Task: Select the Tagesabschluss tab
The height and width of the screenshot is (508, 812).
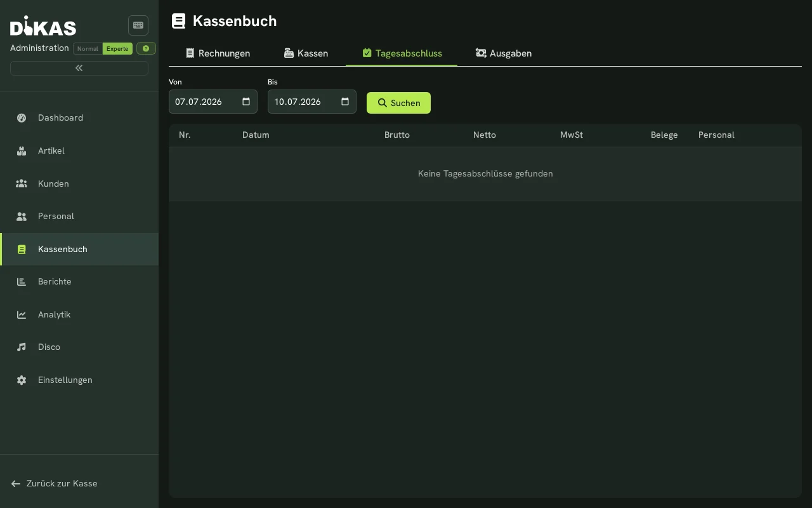Action: point(402,53)
